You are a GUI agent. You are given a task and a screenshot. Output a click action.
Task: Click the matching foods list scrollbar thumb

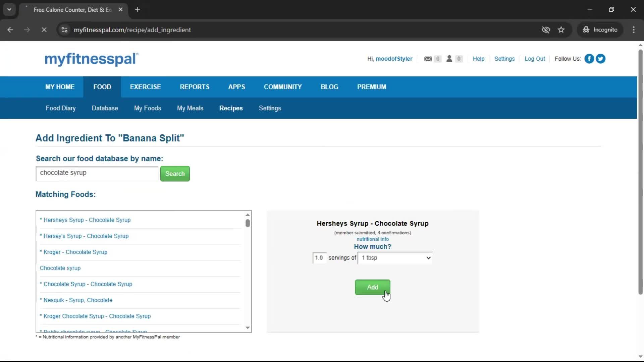coord(248,223)
